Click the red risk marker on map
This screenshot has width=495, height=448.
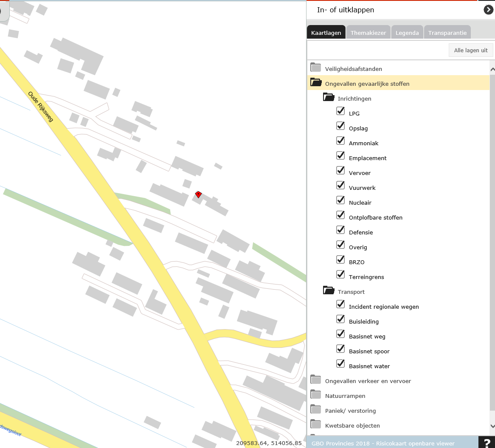(x=198, y=194)
